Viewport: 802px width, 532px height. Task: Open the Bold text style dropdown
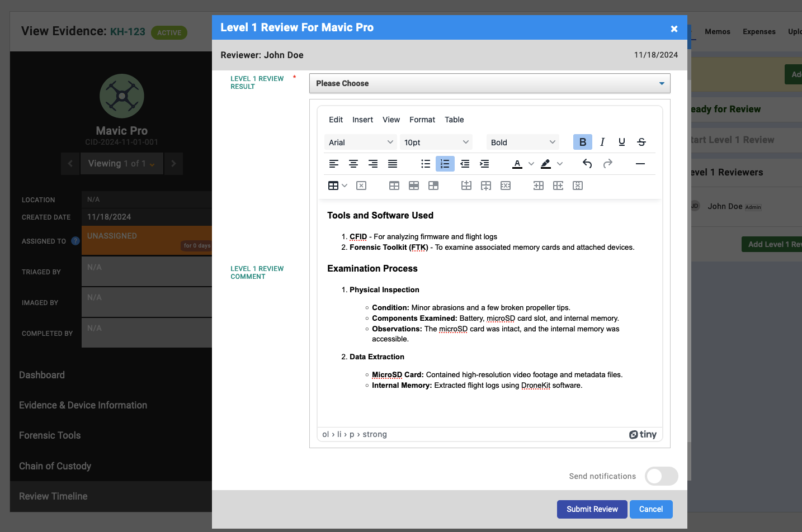click(523, 142)
